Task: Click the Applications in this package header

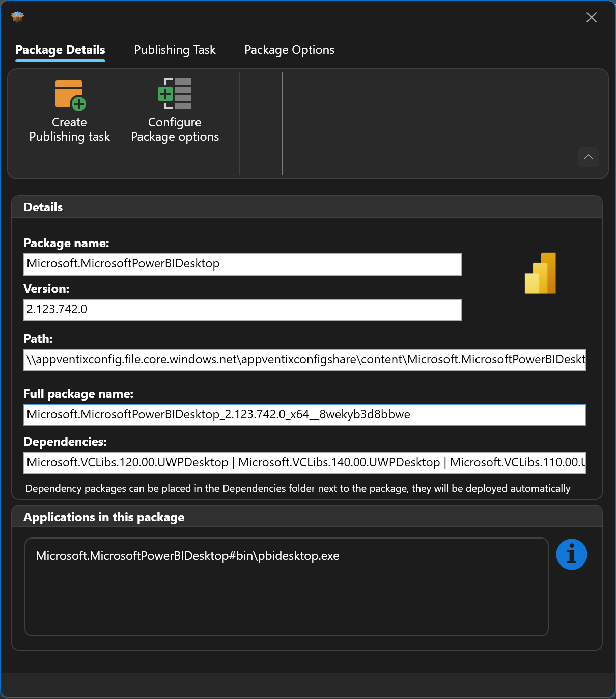Action: click(x=307, y=517)
